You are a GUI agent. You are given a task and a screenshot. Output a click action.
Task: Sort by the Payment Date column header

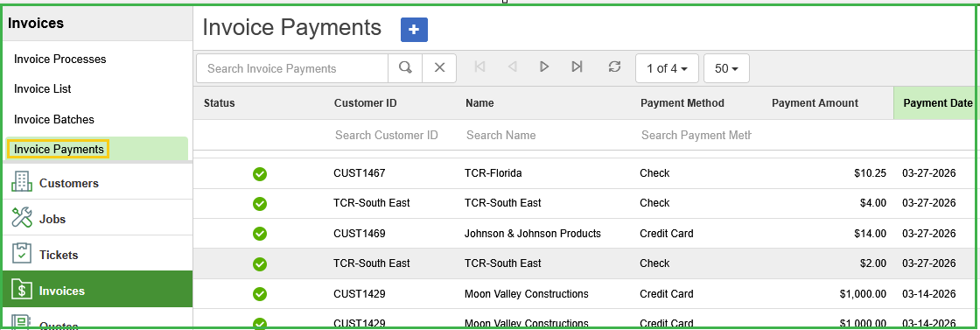pos(937,103)
